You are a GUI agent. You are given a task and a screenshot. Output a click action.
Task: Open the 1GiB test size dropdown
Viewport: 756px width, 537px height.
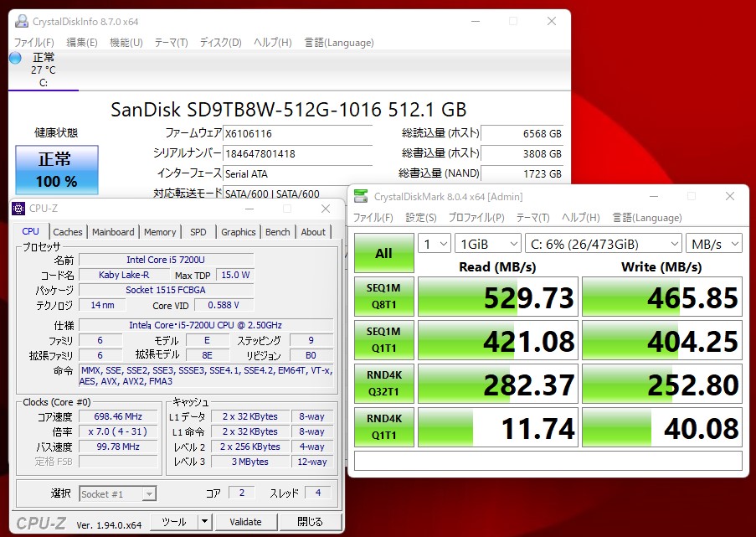[488, 244]
